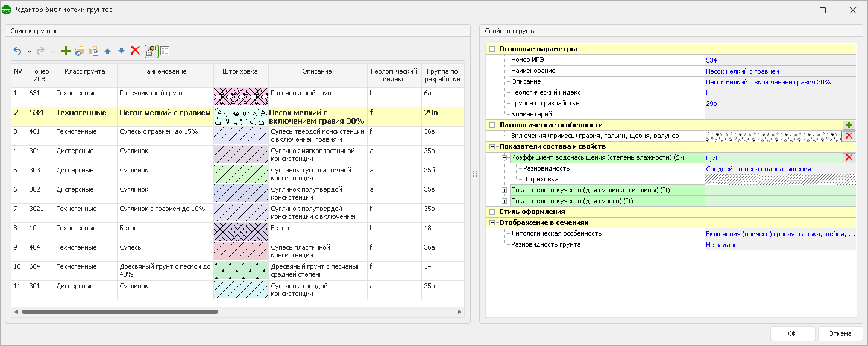
Task: Import soils via folder with arrow icon
Action: pos(80,51)
